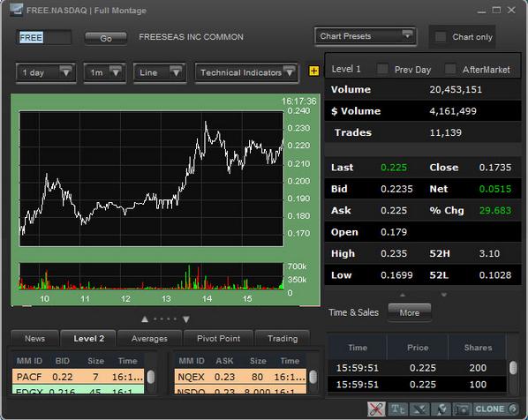Click the BID column header

(63, 361)
